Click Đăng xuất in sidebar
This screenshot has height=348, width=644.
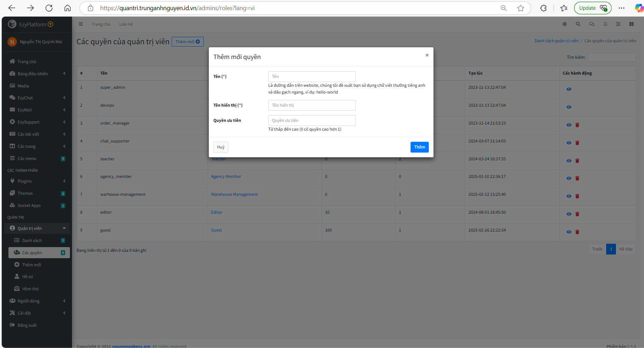tap(37, 325)
